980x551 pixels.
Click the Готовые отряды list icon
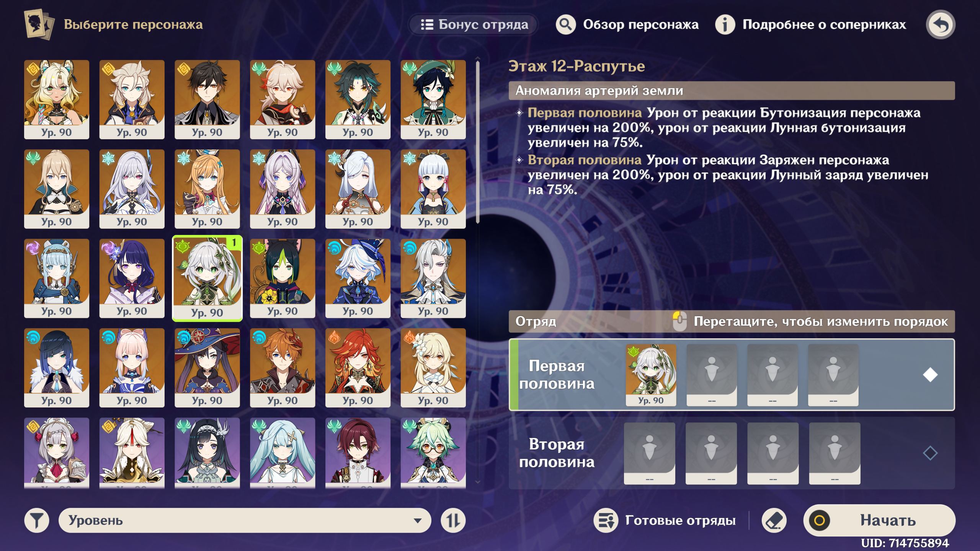coord(606,520)
